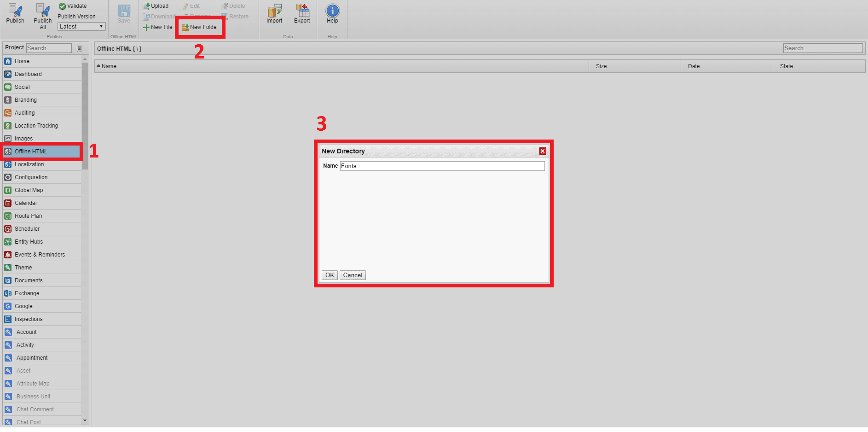Switch to the Theme section
This screenshot has width=868, height=432.
(x=23, y=267)
